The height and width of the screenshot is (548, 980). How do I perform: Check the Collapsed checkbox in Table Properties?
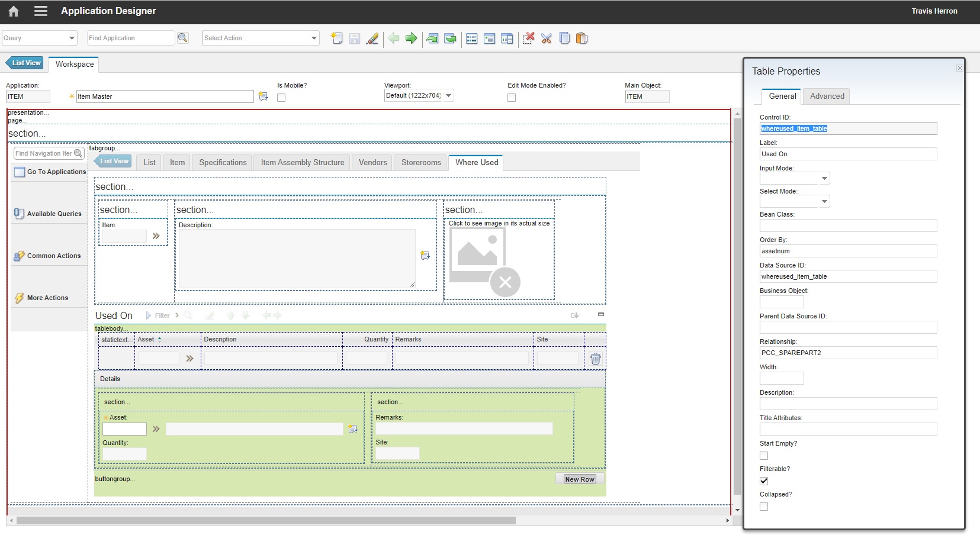pyautogui.click(x=764, y=507)
